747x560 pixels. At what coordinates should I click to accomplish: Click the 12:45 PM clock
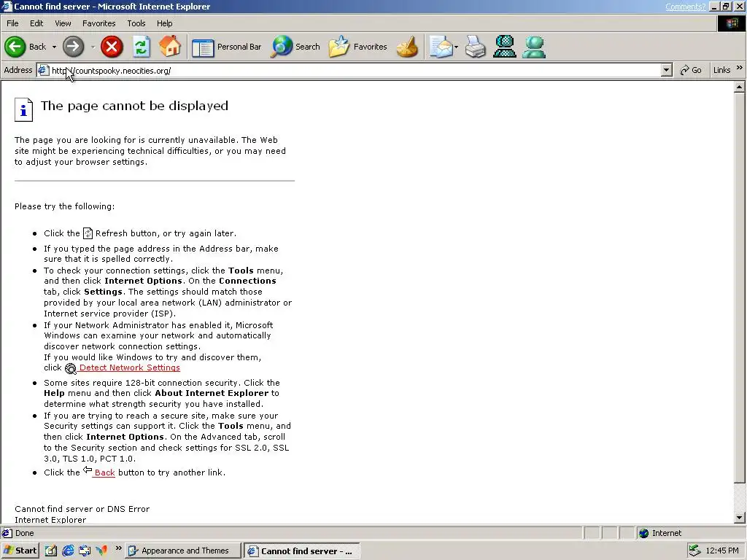(x=722, y=551)
